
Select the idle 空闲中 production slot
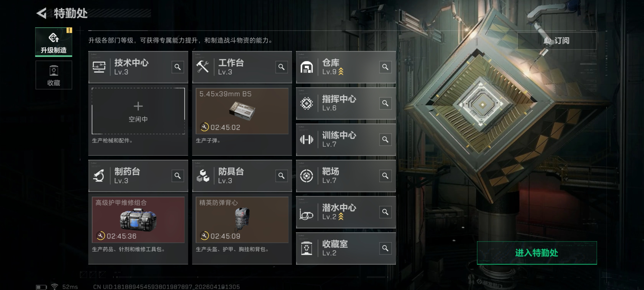pos(138,111)
